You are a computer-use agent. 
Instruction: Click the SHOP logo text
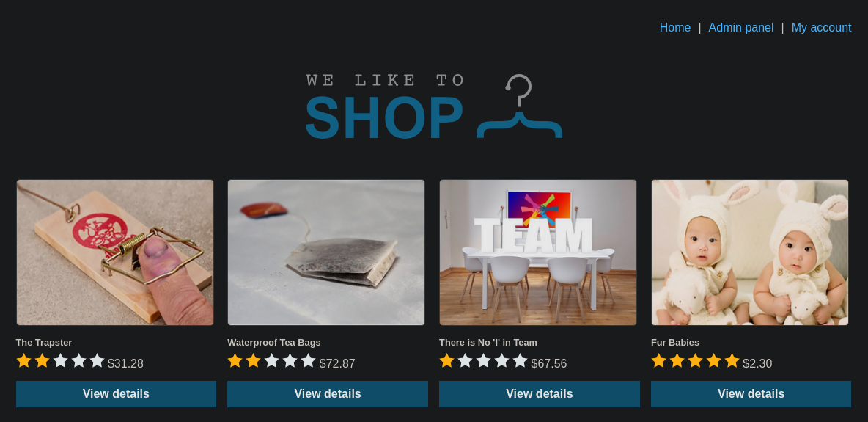[x=384, y=117]
